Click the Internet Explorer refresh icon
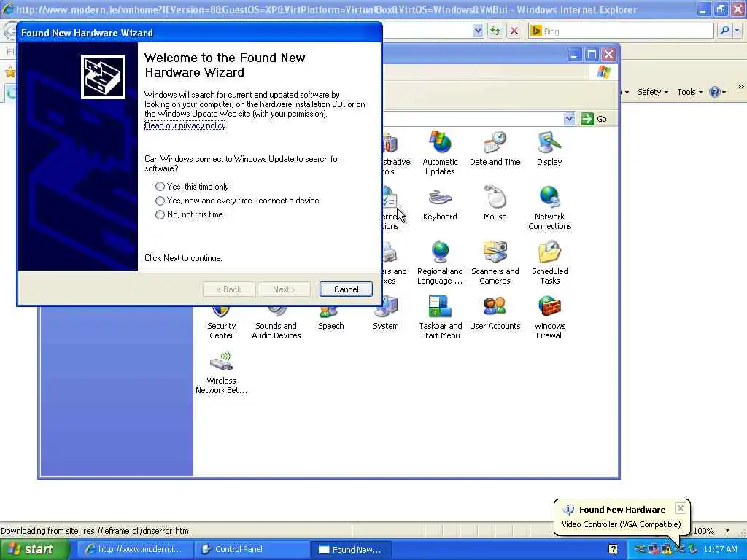Viewport: 747px width, 560px height. point(495,31)
